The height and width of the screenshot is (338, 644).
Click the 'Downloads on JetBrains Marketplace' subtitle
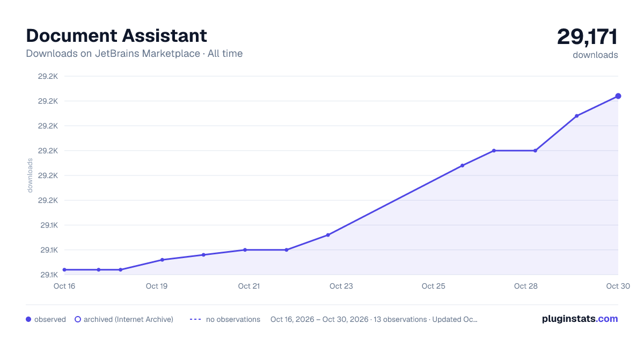tap(134, 54)
